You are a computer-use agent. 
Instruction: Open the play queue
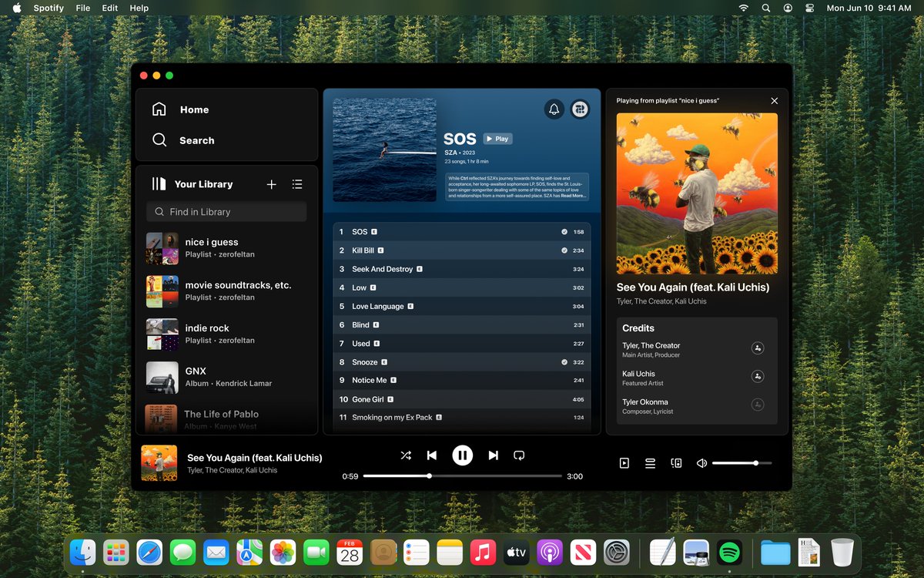tap(651, 463)
